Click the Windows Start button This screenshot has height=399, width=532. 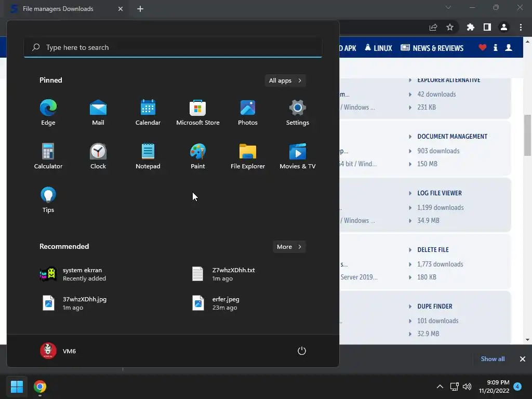pos(17,387)
